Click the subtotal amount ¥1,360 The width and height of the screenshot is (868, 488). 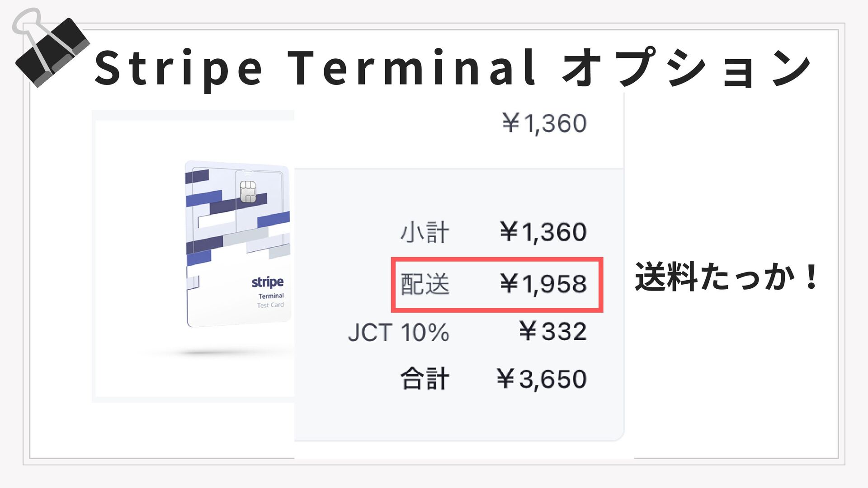(x=543, y=232)
